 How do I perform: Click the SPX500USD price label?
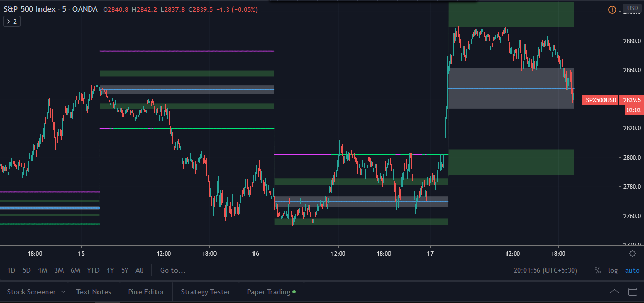point(601,100)
